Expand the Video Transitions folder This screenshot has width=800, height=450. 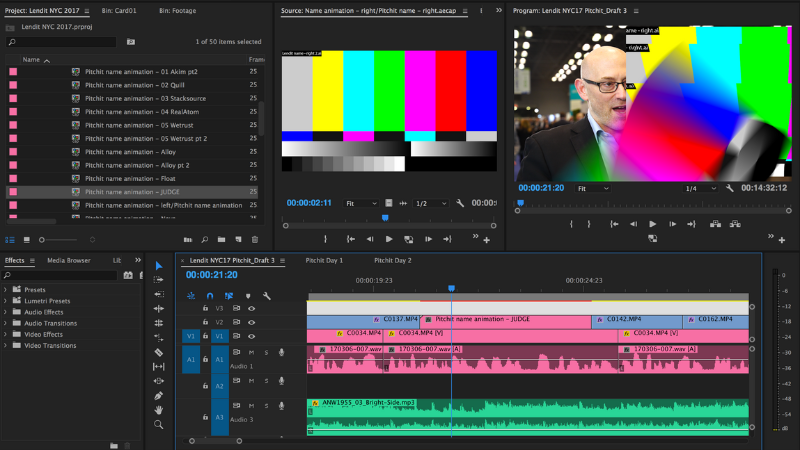[x=6, y=345]
